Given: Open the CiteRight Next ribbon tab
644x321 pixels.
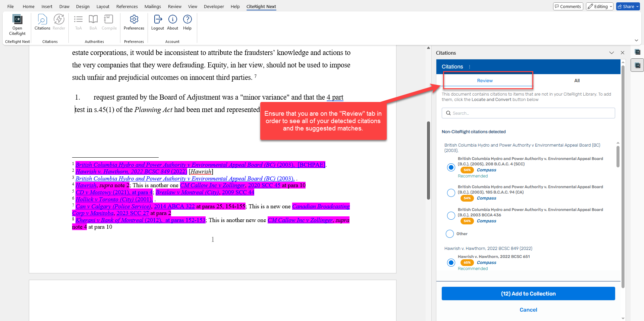Looking at the screenshot, I should point(261,6).
